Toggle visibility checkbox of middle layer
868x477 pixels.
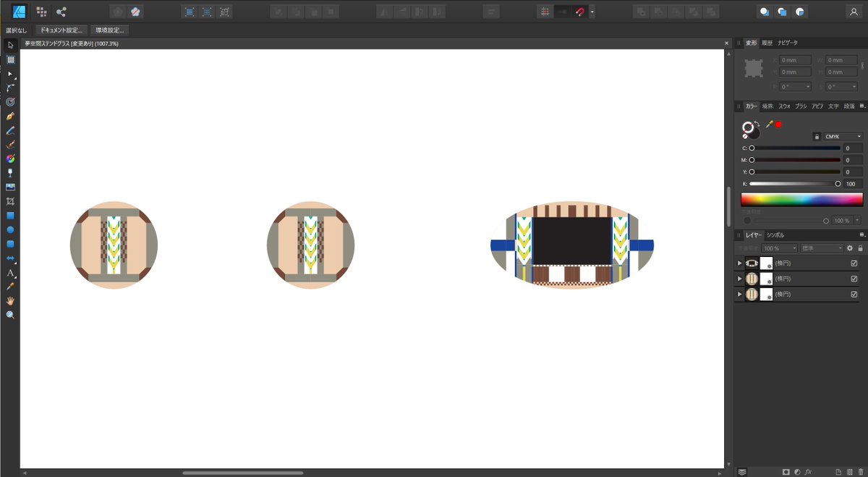pyautogui.click(x=854, y=279)
